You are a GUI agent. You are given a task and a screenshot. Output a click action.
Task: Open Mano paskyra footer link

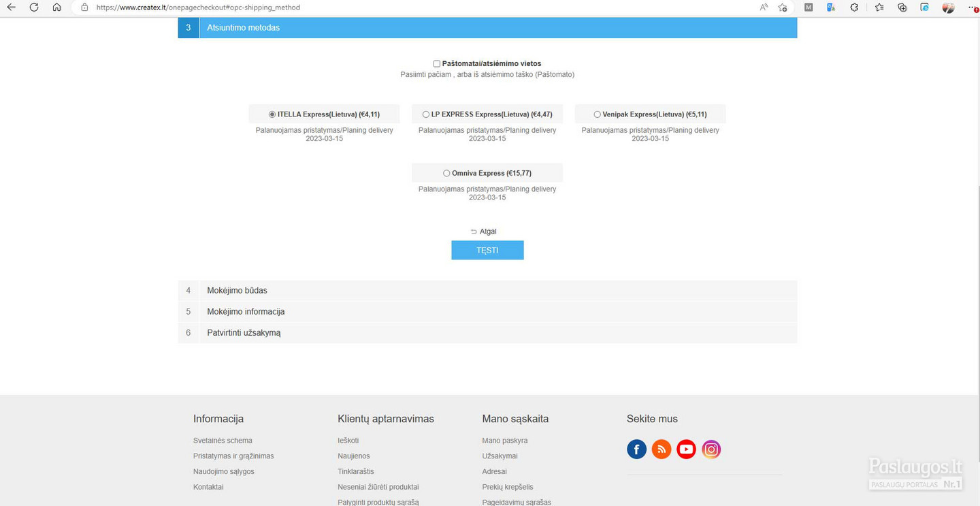click(505, 441)
